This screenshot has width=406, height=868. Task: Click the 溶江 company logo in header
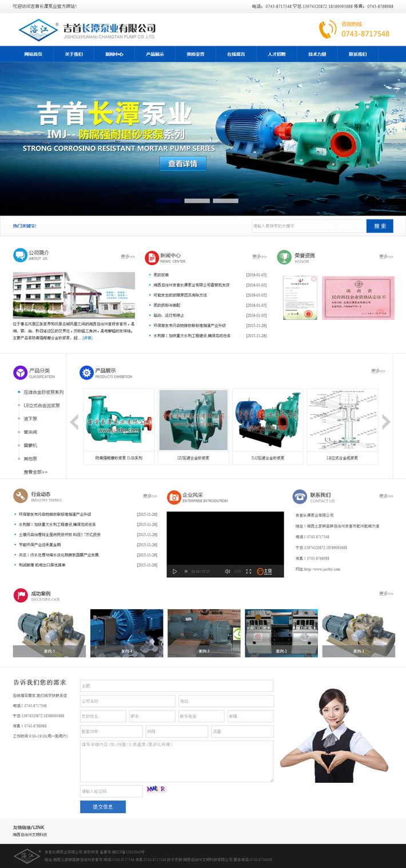38,30
